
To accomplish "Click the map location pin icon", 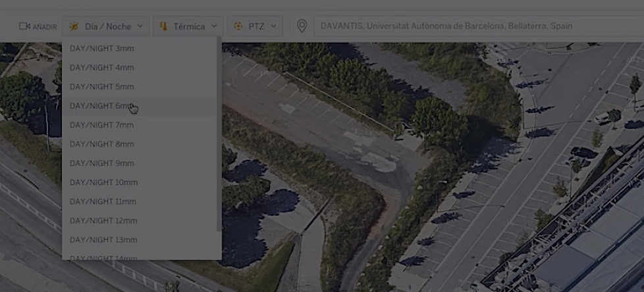I will click(x=302, y=26).
